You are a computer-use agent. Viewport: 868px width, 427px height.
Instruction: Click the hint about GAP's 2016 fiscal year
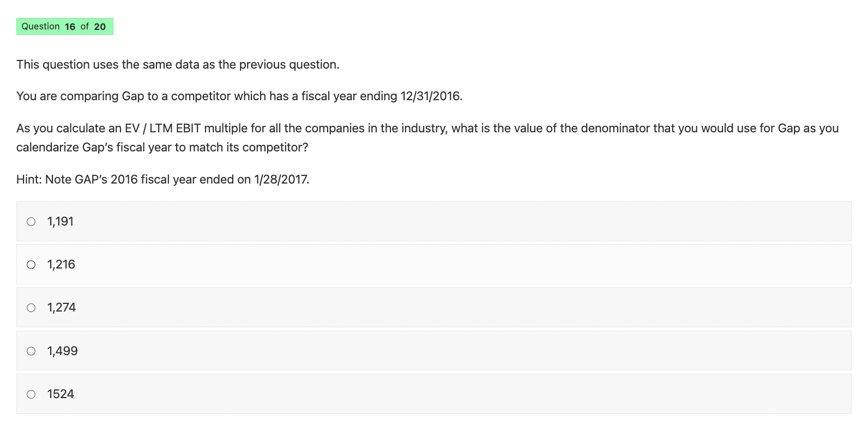tap(162, 179)
